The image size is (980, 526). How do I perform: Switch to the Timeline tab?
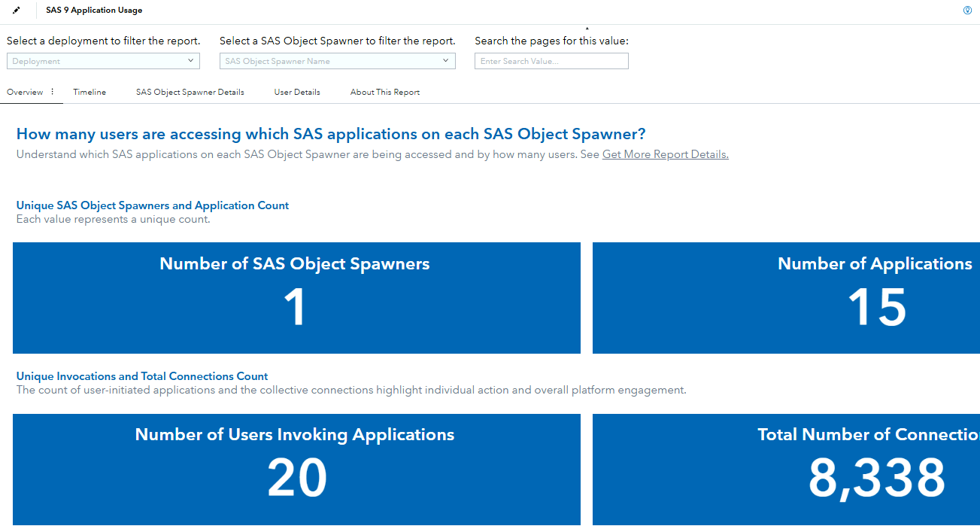click(90, 92)
